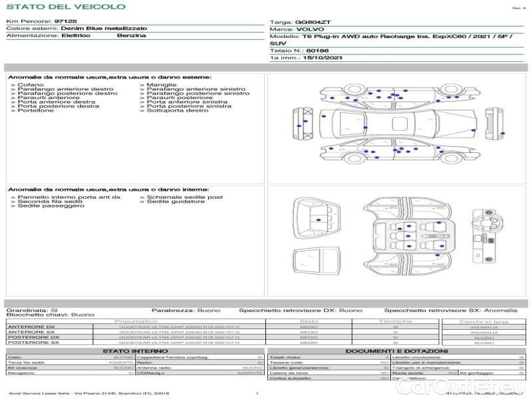Click the Sottoporta destro anomaly entry

pos(177,110)
